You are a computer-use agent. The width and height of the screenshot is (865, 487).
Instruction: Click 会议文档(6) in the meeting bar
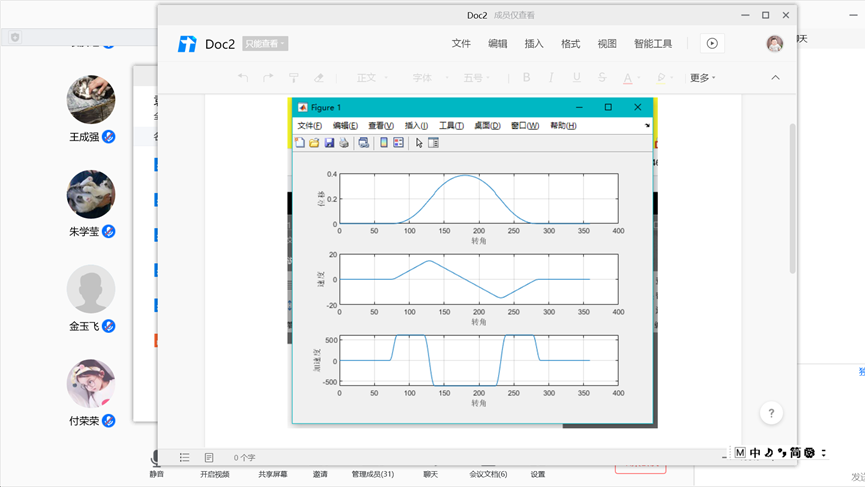point(488,474)
